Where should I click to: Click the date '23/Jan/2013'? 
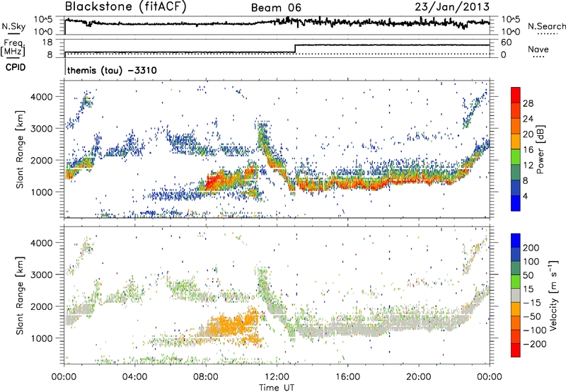452,7
